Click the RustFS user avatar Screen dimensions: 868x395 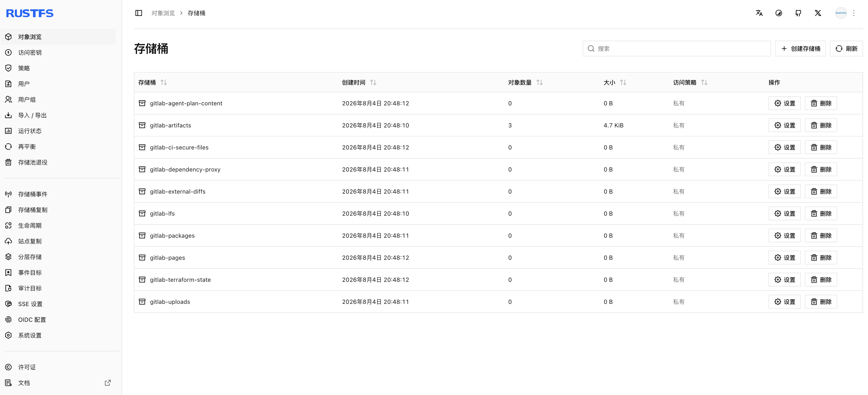[841, 13]
